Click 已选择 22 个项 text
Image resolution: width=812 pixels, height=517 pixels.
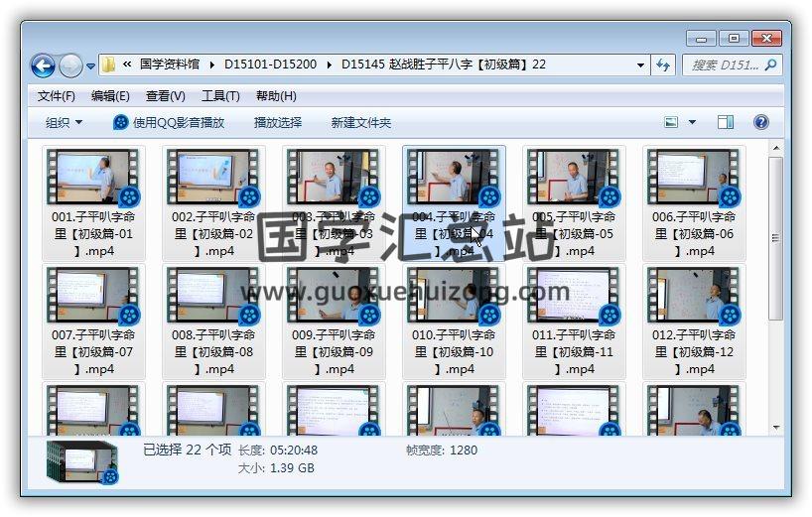point(187,450)
